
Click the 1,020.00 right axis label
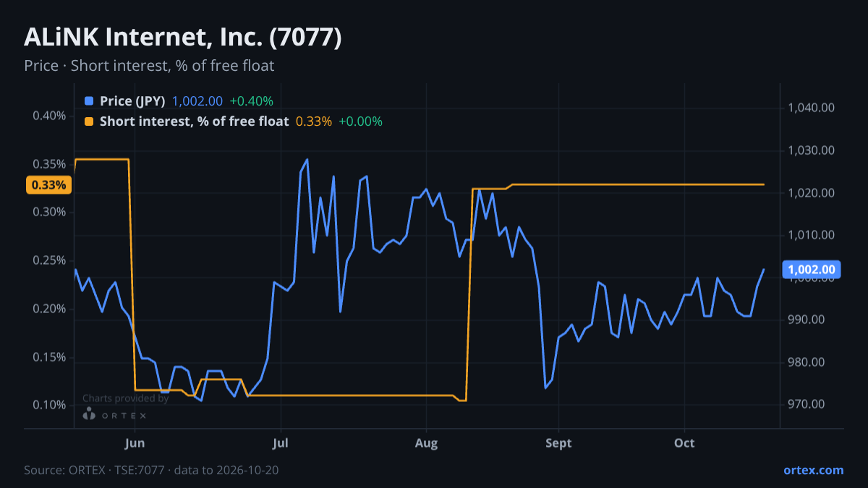click(x=811, y=193)
